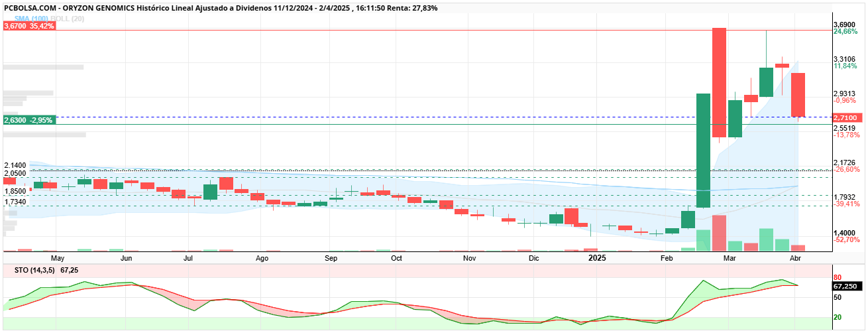This screenshot has width=868, height=333.
Task: Click the 2,1726 price axis label
Action: tap(845, 163)
